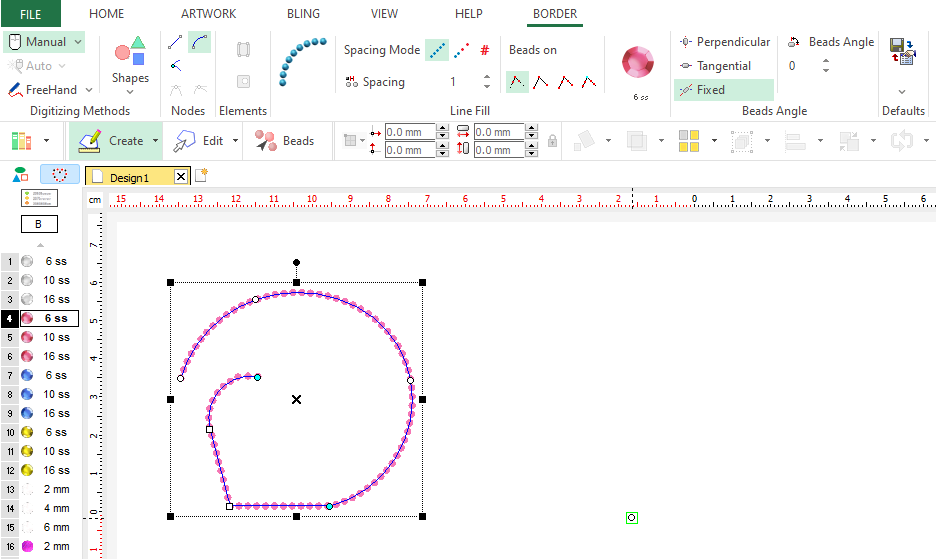
Task: Click the green circled point on canvas
Action: [632, 518]
